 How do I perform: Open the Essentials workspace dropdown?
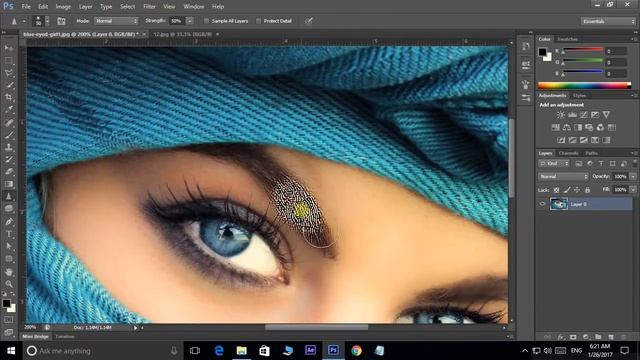[608, 21]
